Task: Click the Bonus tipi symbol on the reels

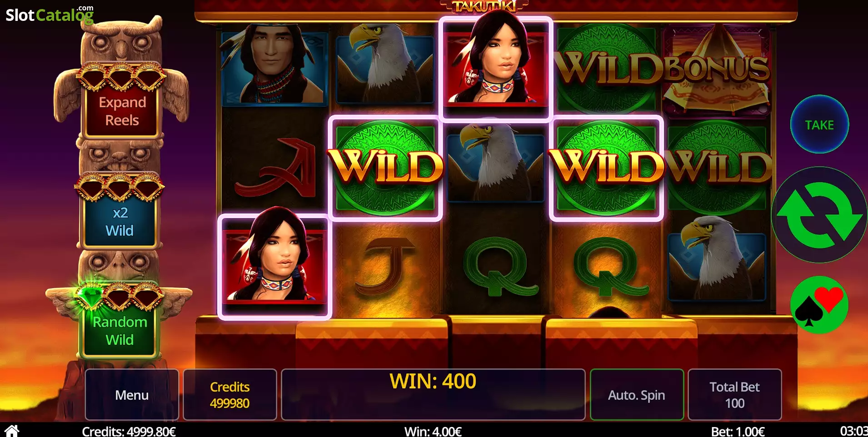Action: click(x=717, y=68)
